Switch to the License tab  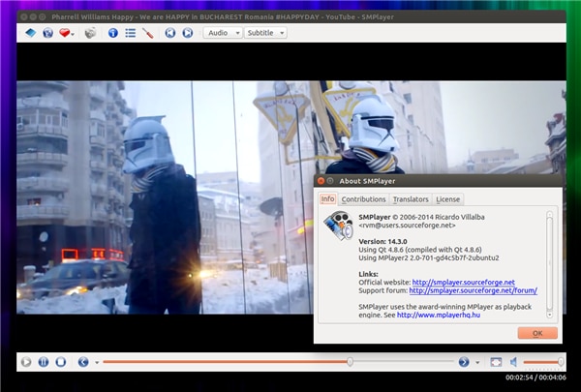pos(447,199)
